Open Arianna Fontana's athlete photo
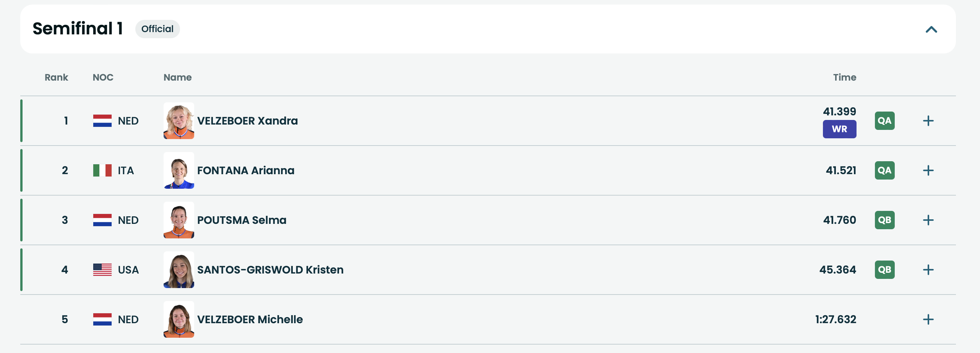The image size is (980, 353). 179,170
